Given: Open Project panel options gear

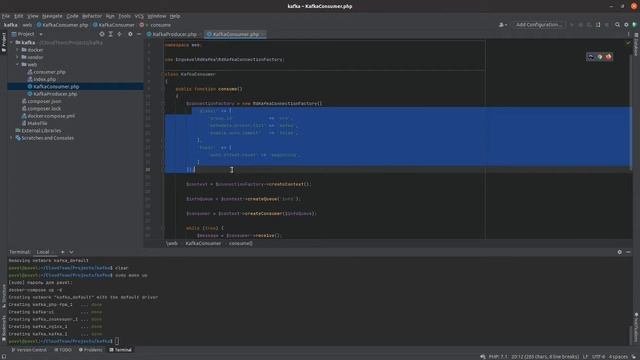Looking at the screenshot, I should [x=130, y=34].
